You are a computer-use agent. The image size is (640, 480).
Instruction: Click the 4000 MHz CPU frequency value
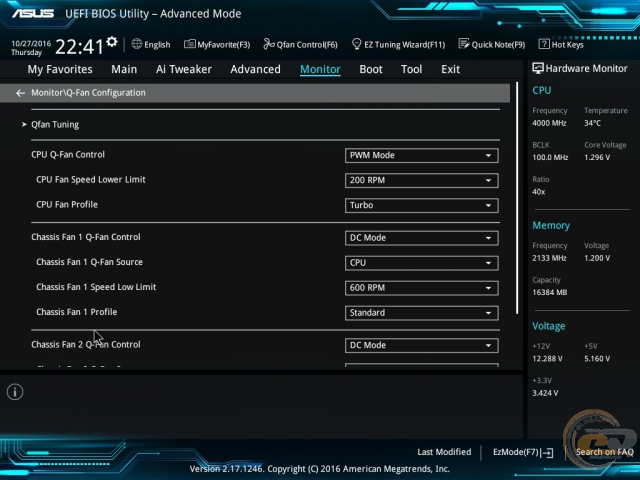549,123
